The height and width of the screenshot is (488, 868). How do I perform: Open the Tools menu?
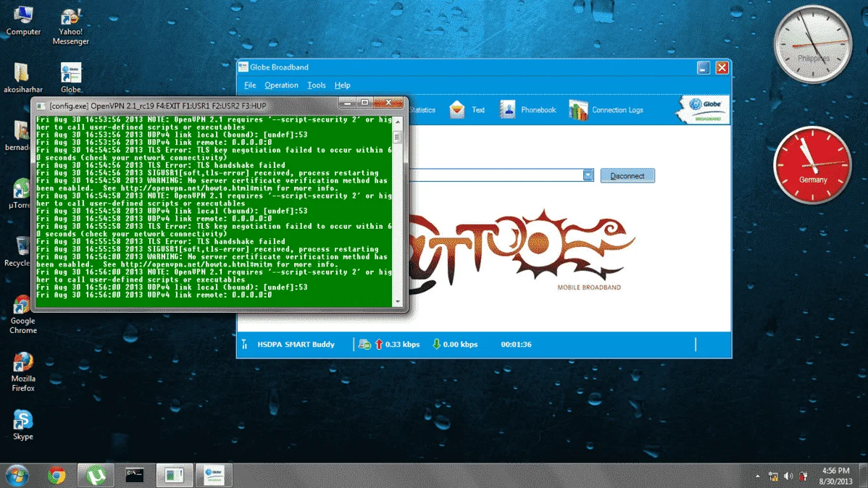click(316, 85)
